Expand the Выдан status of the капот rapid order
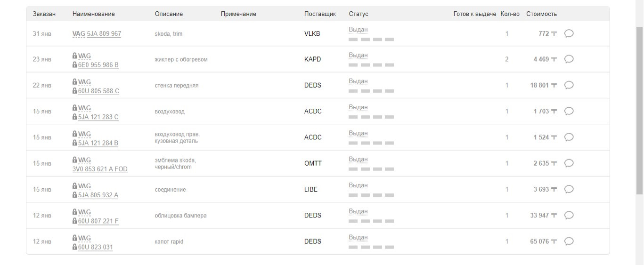The width and height of the screenshot is (644, 265). 358,238
